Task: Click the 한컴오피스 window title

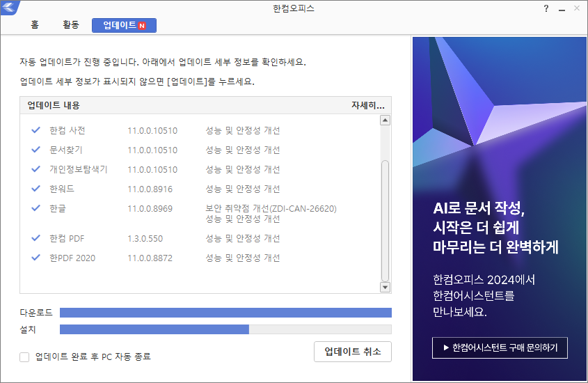Action: [294, 8]
